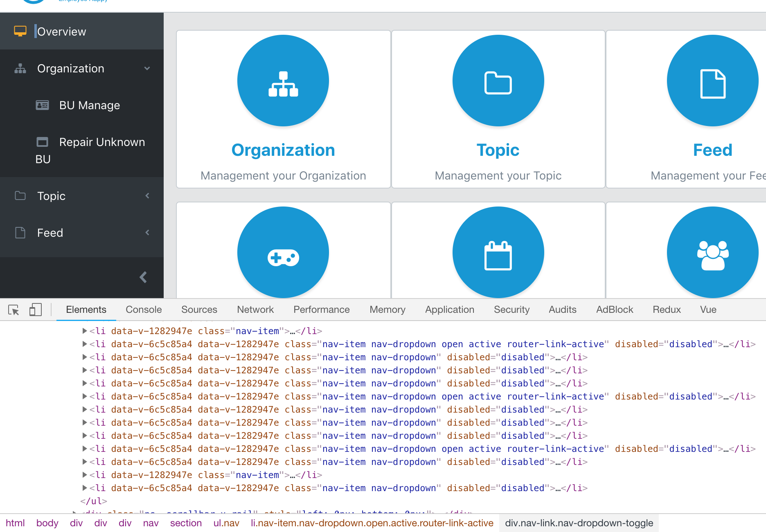Toggle the inspect element cursor in DevTools
This screenshot has height=532, width=766.
click(x=14, y=310)
